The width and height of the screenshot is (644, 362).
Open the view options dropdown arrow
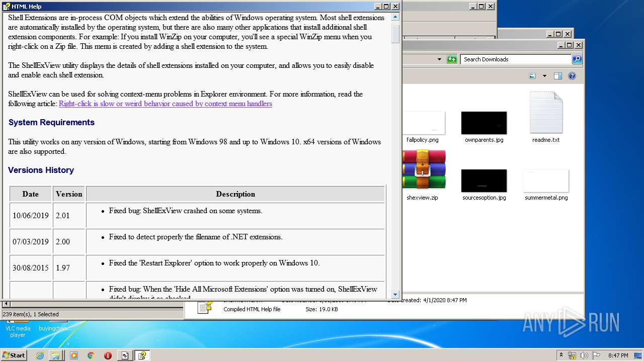point(544,76)
